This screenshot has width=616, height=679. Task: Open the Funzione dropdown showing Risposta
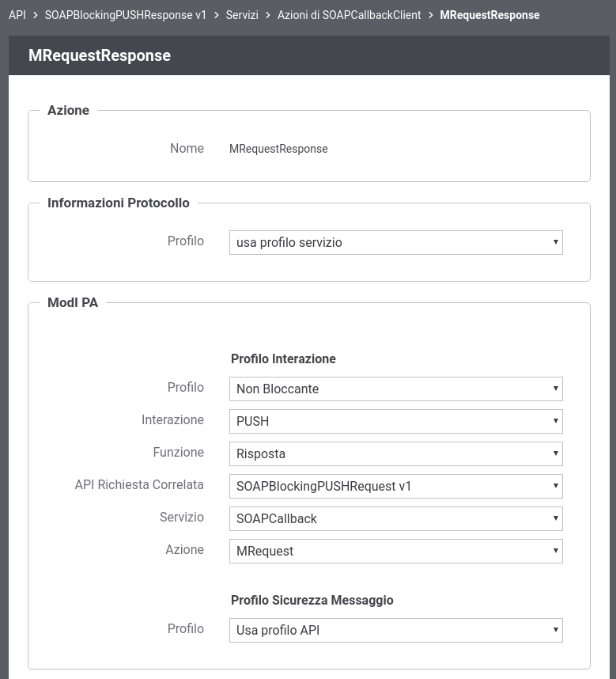[396, 453]
